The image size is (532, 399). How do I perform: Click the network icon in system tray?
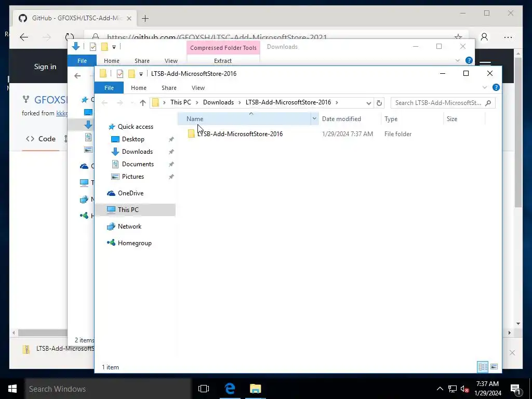[x=453, y=389]
